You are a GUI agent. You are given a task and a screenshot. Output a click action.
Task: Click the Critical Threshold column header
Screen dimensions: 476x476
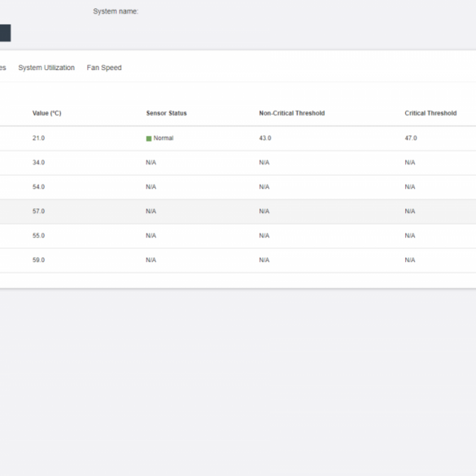click(x=430, y=113)
